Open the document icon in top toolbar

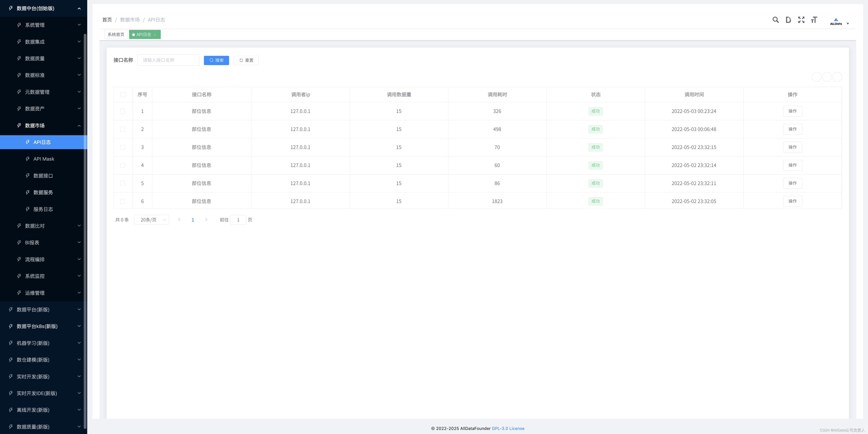788,20
